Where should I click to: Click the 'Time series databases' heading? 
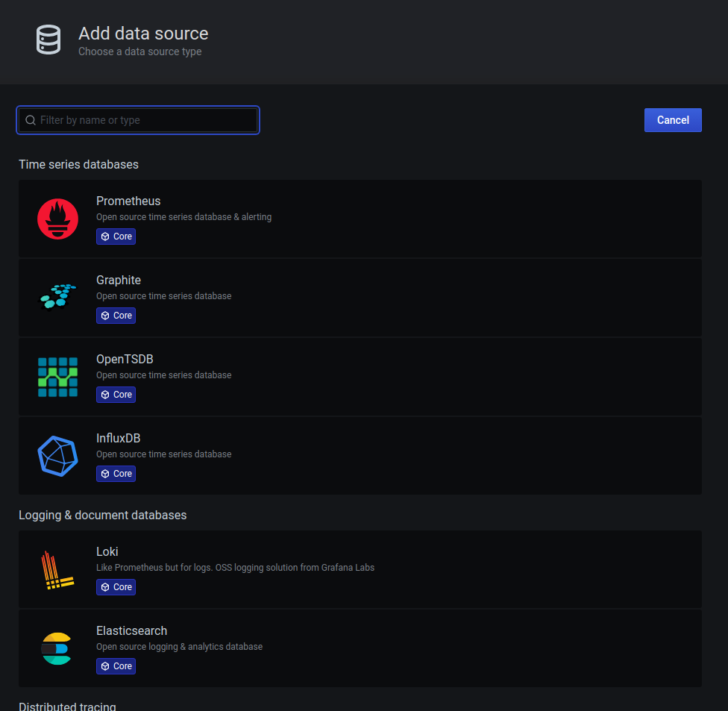78,164
